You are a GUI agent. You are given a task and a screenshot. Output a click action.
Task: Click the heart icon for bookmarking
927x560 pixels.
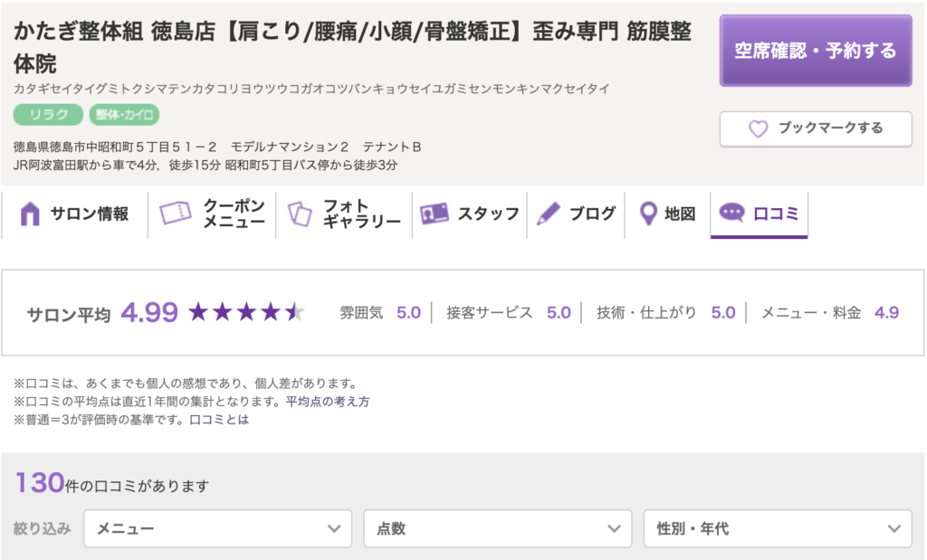[x=758, y=128]
